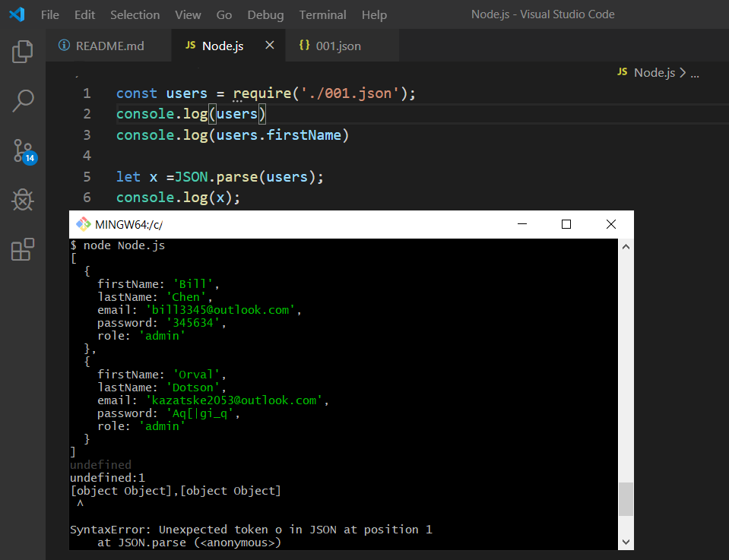Open the Explorer view in the activity bar

click(x=22, y=50)
